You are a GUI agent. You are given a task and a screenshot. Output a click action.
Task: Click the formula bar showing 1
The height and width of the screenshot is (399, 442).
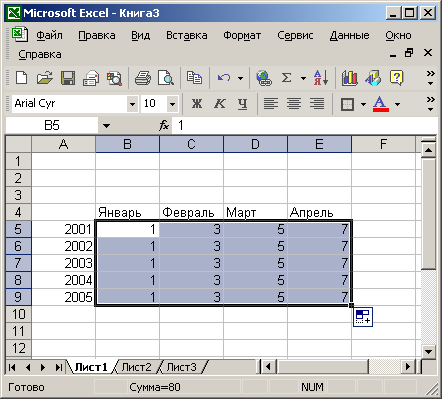click(x=304, y=126)
